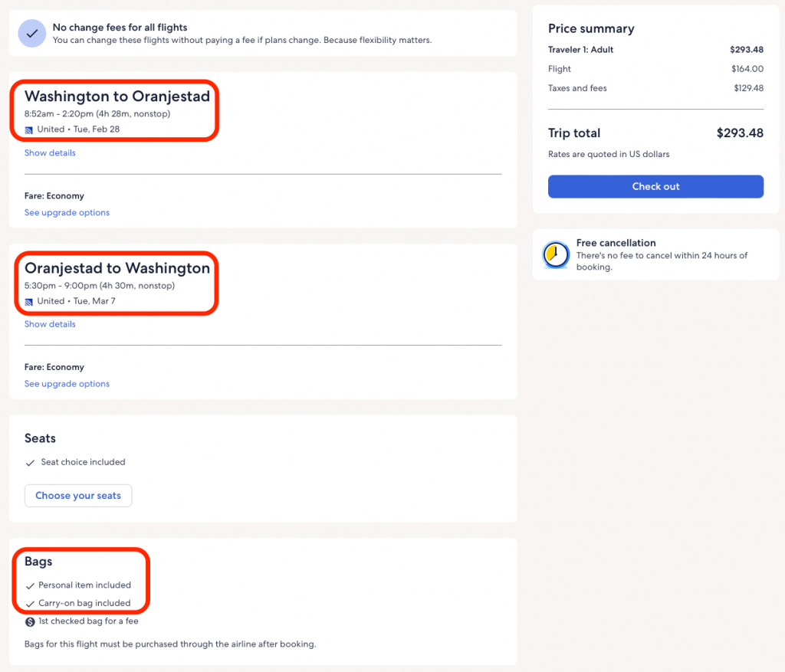Open upgrade options for the Mar 7 flight

click(x=67, y=384)
